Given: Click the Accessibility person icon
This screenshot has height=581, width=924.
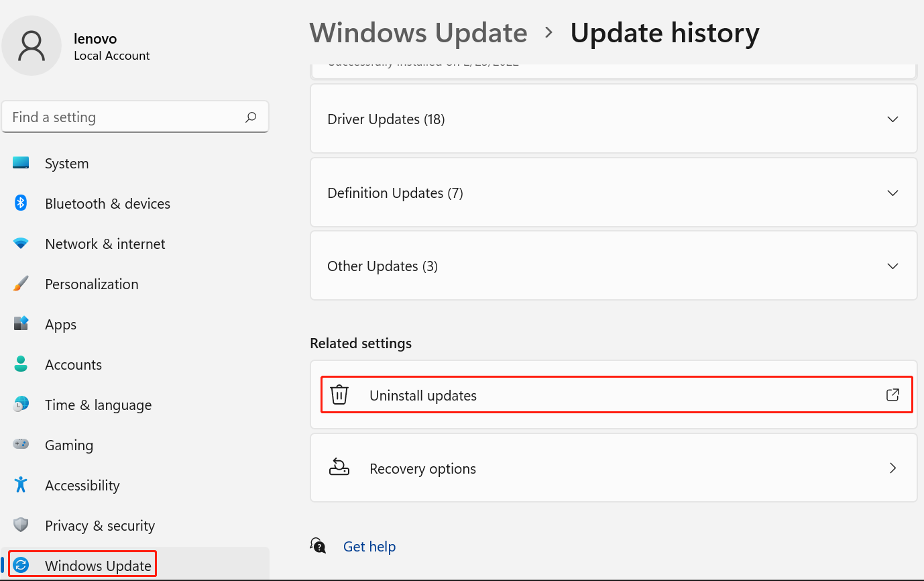Looking at the screenshot, I should tap(21, 485).
